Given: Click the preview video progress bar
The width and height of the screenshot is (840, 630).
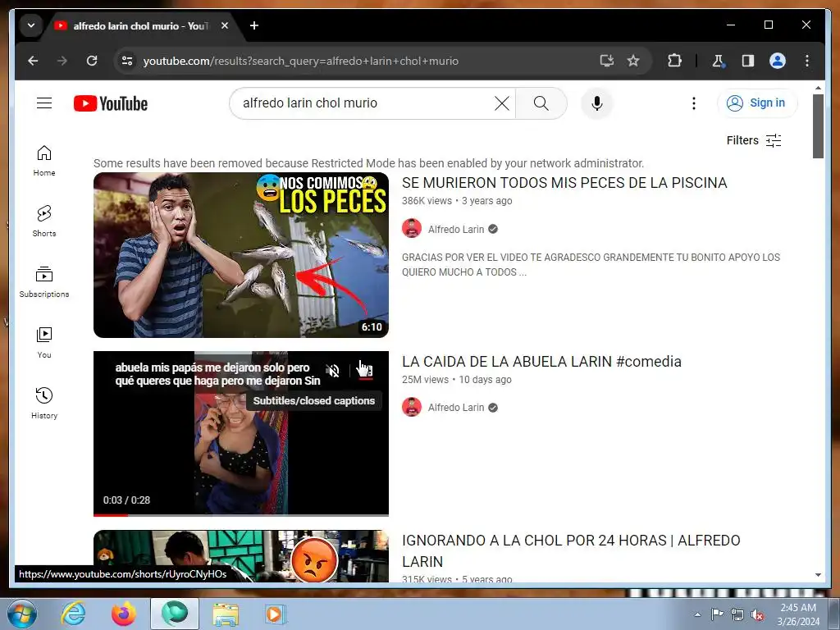Looking at the screenshot, I should point(241,515).
